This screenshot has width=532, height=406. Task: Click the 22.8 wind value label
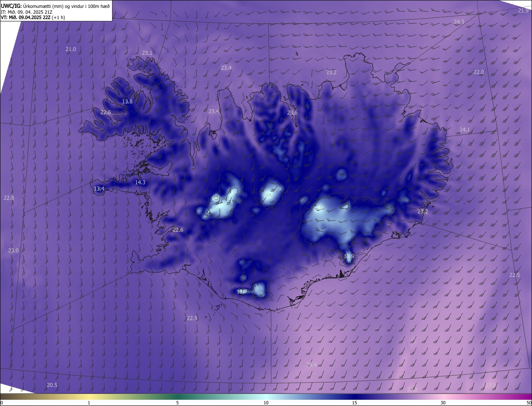coord(9,198)
